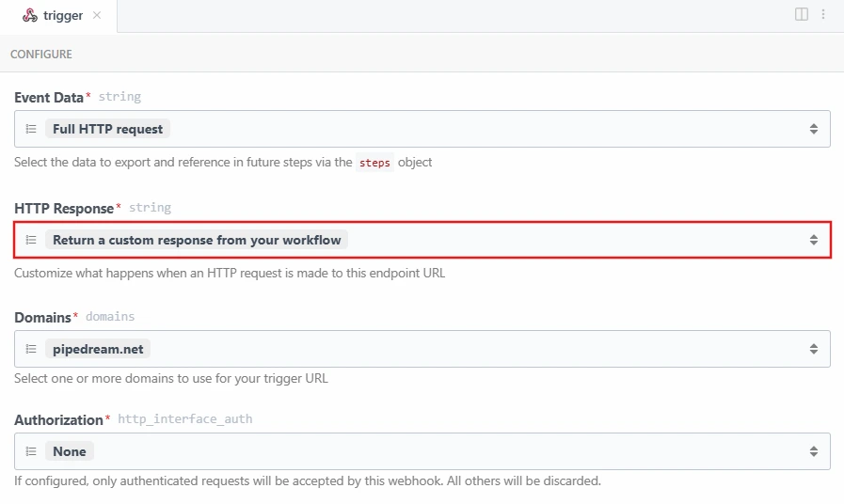Viewport: 844px width, 504px height.
Task: Click the list icon in Domains field
Action: pyautogui.click(x=31, y=349)
